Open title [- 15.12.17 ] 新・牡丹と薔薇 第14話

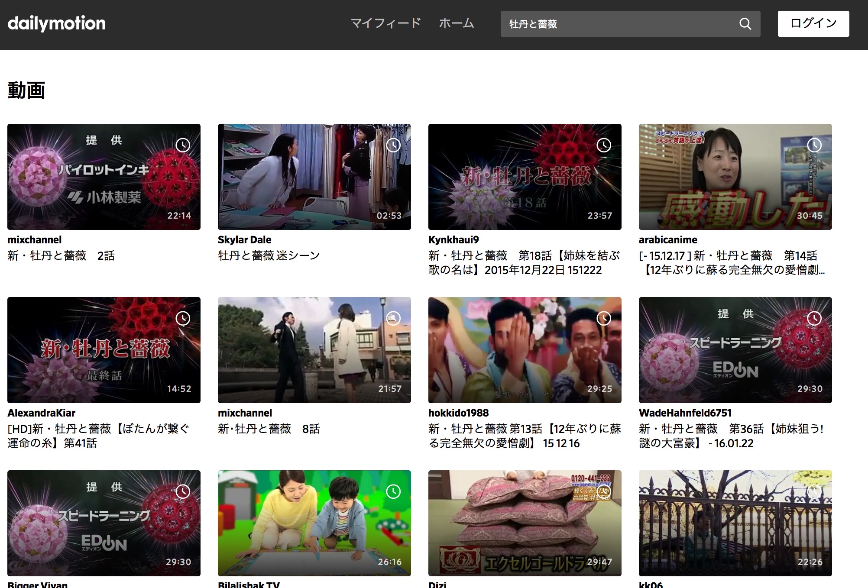click(732, 263)
